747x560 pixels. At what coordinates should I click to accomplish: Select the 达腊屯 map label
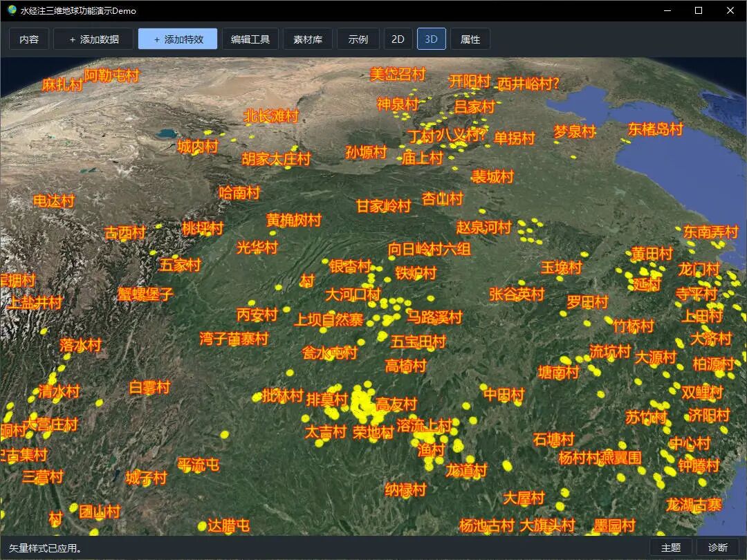tap(229, 525)
